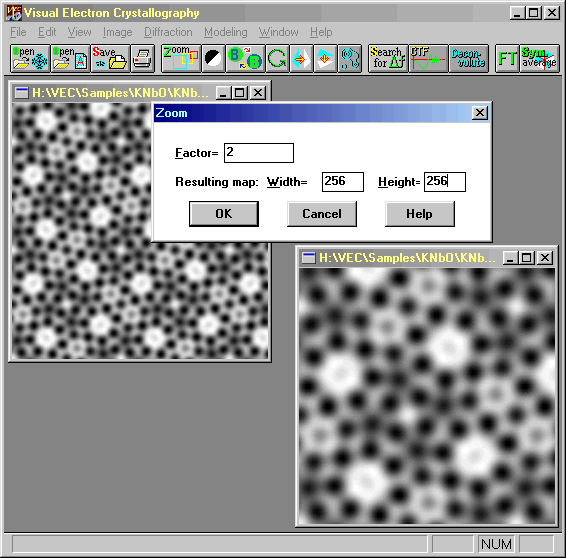Click the printer icon in toolbar

143,58
